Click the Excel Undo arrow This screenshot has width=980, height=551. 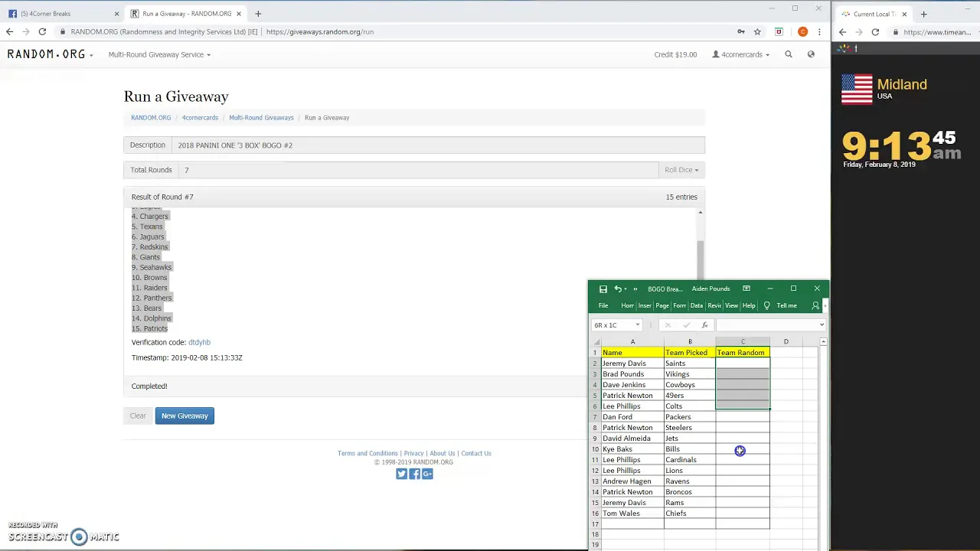point(617,289)
